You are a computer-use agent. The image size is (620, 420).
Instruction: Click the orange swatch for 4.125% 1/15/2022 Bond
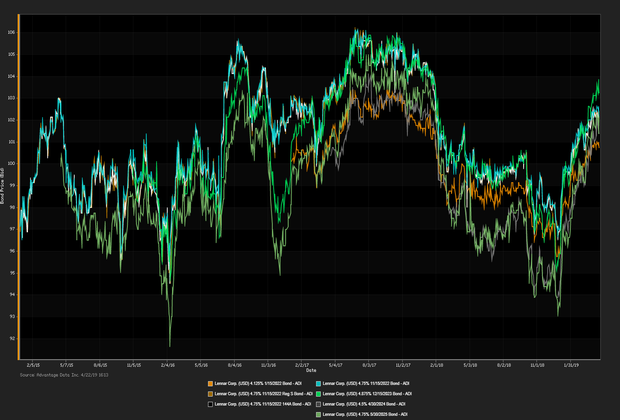click(x=210, y=384)
